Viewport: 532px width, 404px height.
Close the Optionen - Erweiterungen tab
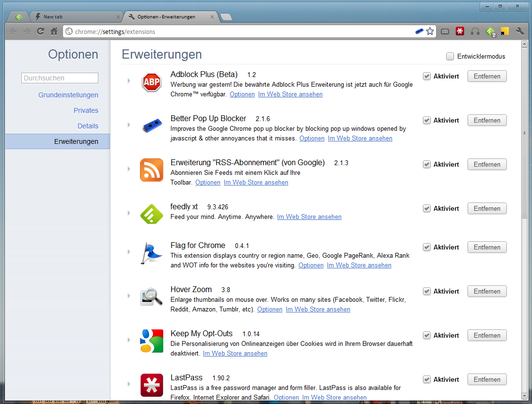(x=212, y=17)
